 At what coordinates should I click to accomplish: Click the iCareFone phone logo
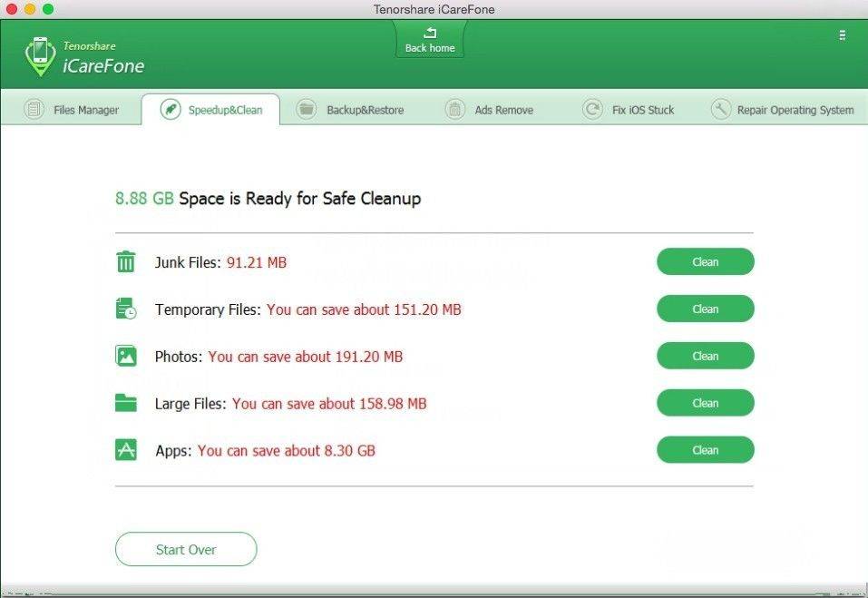point(40,54)
